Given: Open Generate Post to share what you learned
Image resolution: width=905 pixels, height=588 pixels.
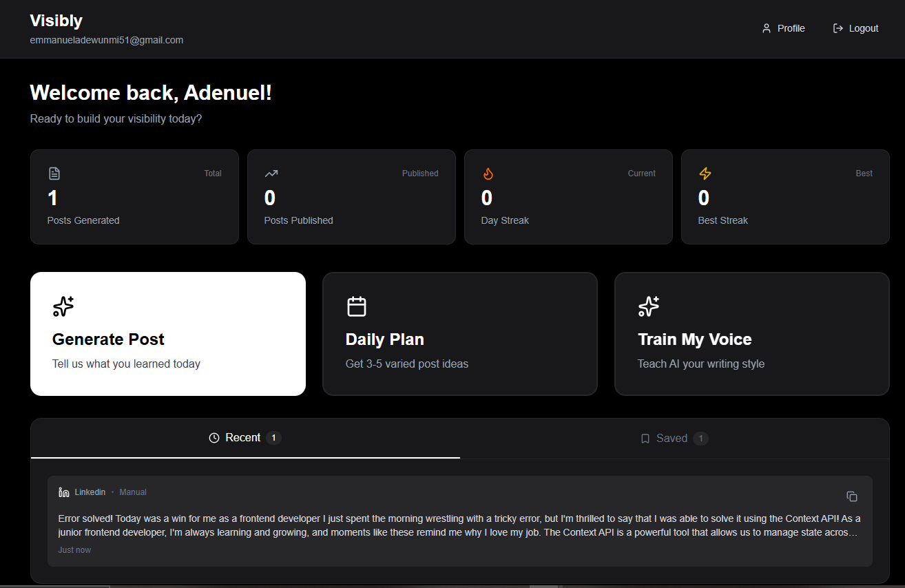Looking at the screenshot, I should (167, 334).
